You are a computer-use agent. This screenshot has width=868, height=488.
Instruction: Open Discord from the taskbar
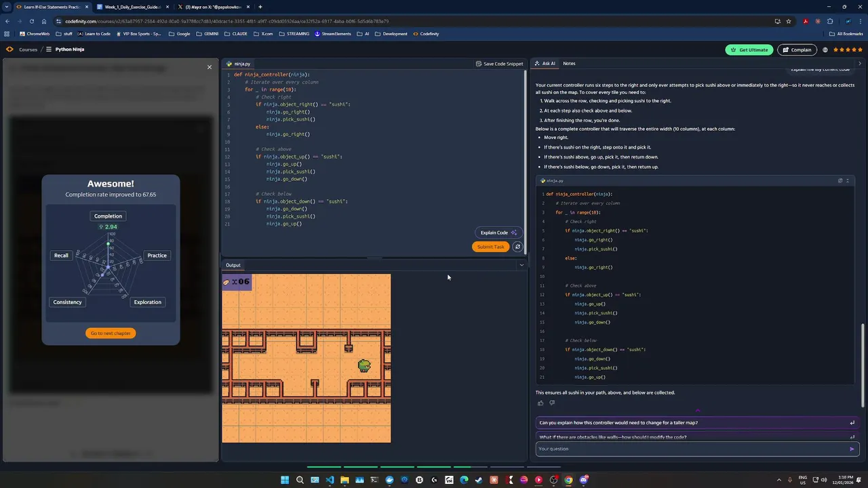(x=583, y=480)
